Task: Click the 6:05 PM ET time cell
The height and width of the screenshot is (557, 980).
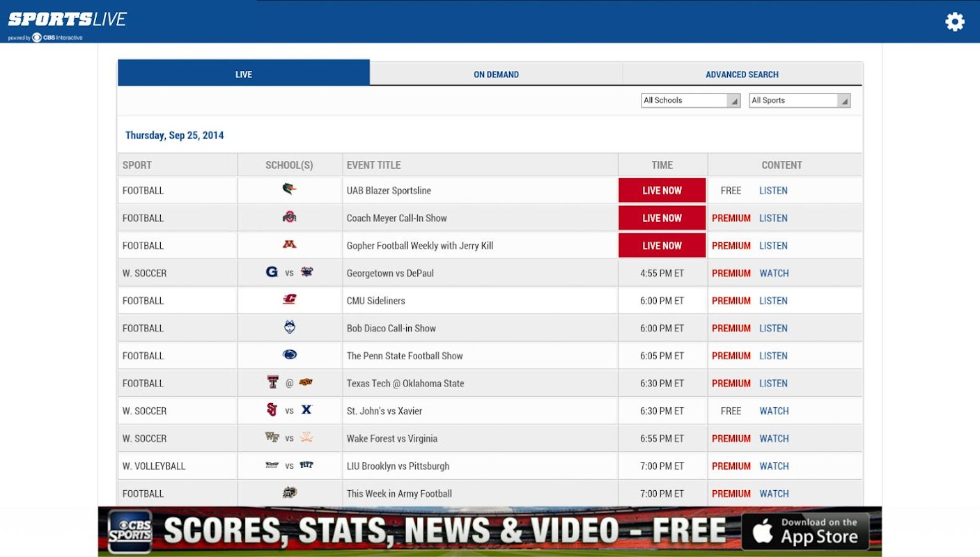Action: (662, 356)
